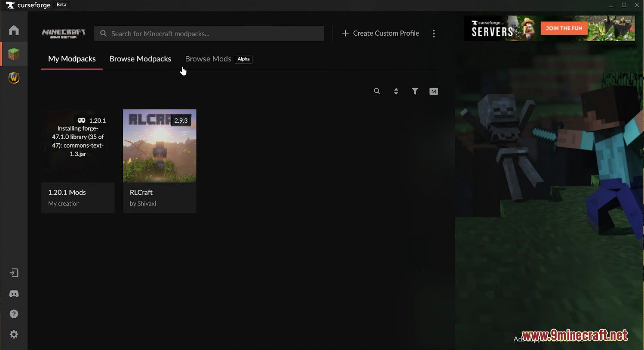The image size is (644, 350).
Task: Click the sign-in icon in sidebar
Action: click(x=14, y=273)
